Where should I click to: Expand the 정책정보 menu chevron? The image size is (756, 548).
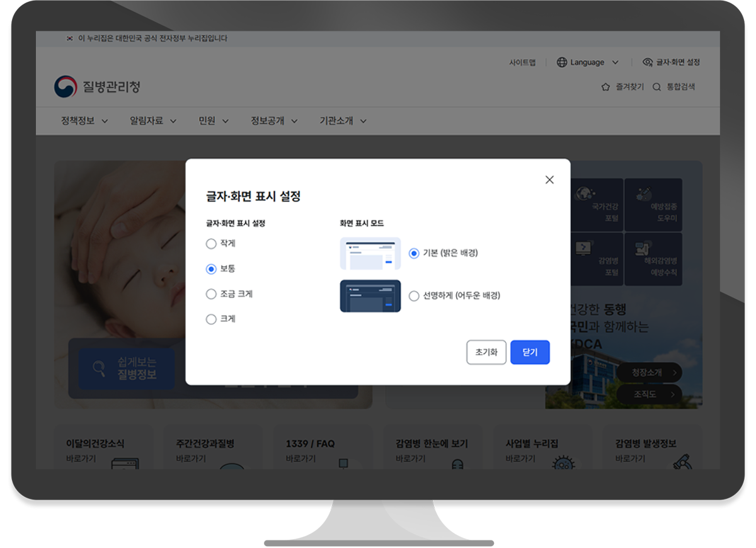(105, 121)
